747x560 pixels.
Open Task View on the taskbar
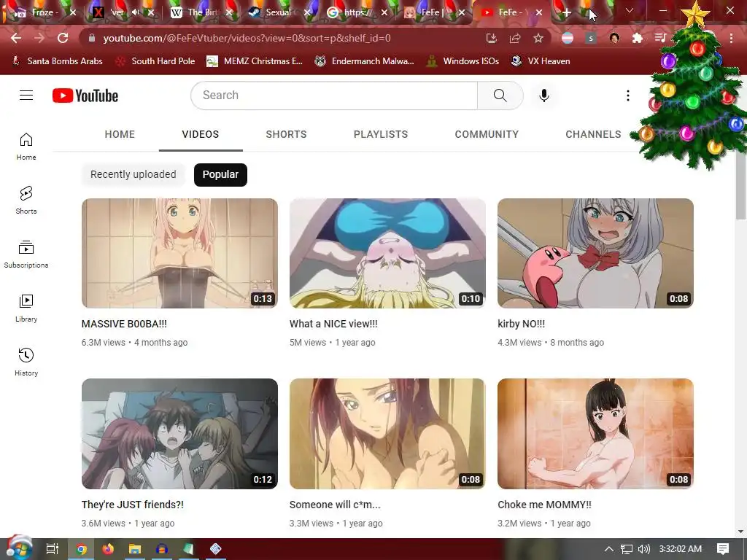click(x=53, y=549)
